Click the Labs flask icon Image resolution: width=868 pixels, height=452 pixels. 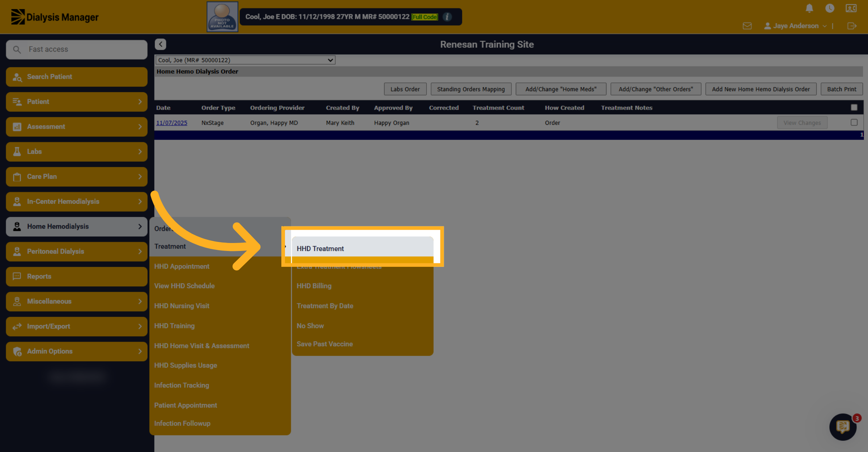(17, 152)
